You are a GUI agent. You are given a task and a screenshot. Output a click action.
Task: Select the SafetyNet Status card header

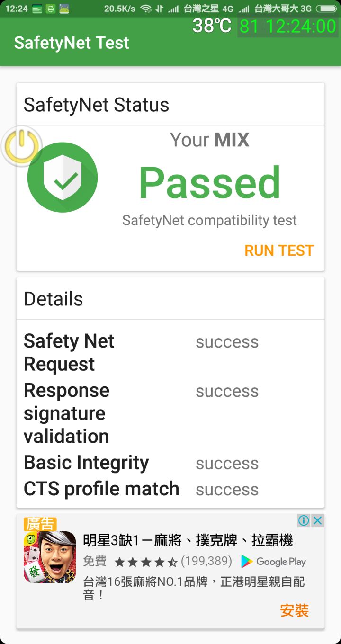point(170,105)
